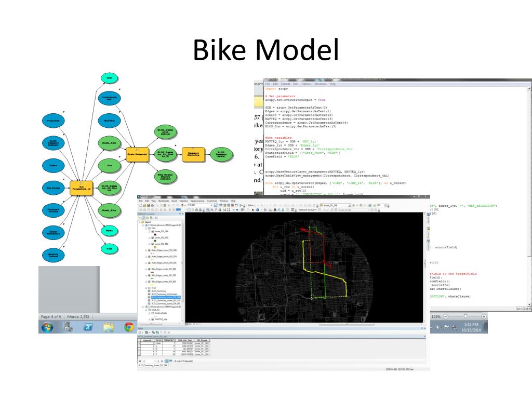Viewport: 532px width, 399px height.
Task: Click the Table of Contents Options icon
Action: coord(156,218)
